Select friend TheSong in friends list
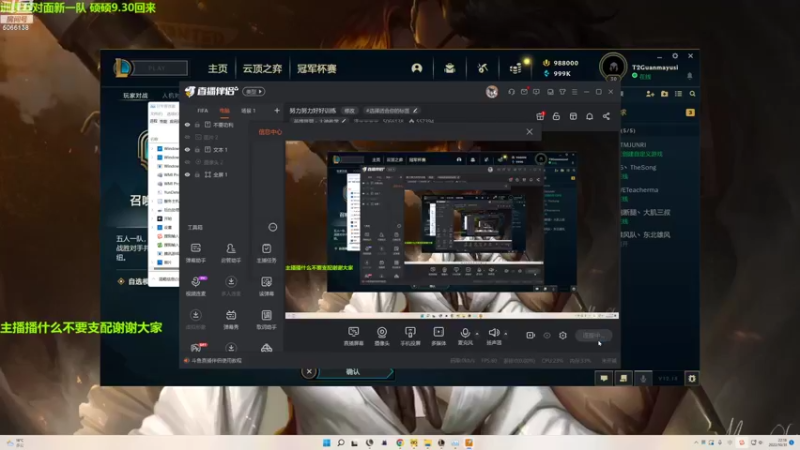800x450 pixels. pyautogui.click(x=643, y=167)
